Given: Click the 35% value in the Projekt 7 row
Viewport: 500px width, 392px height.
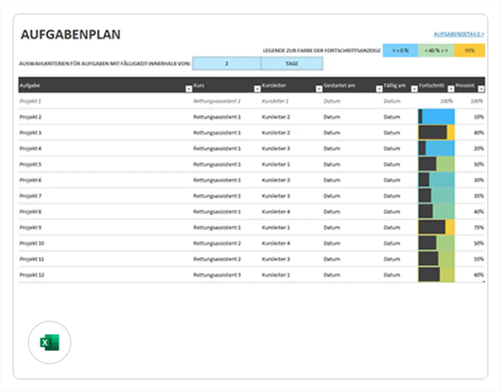Looking at the screenshot, I should click(479, 196).
